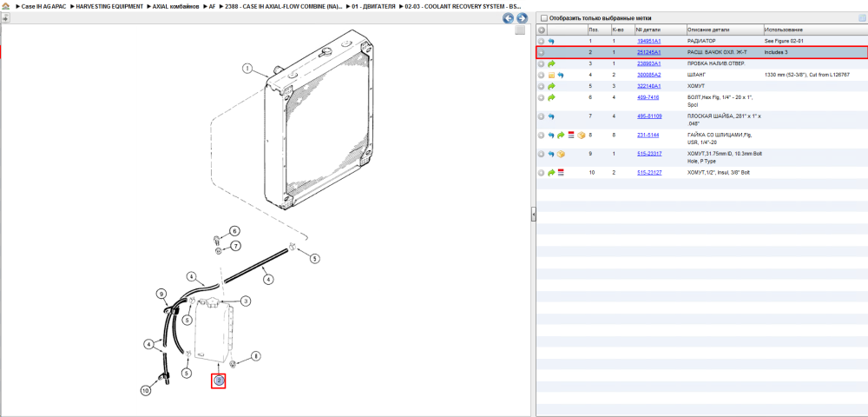Toggle plus circle for РАСШ. БАЧОК row
868x417 pixels.
coord(542,53)
